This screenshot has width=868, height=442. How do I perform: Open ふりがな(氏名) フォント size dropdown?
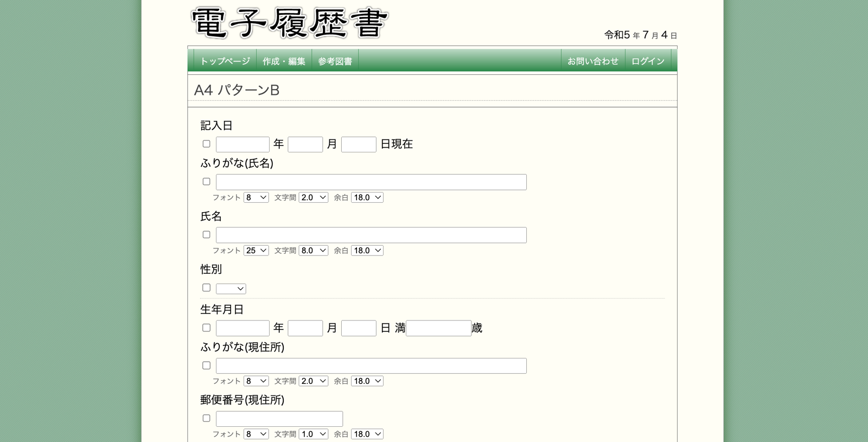[256, 197]
